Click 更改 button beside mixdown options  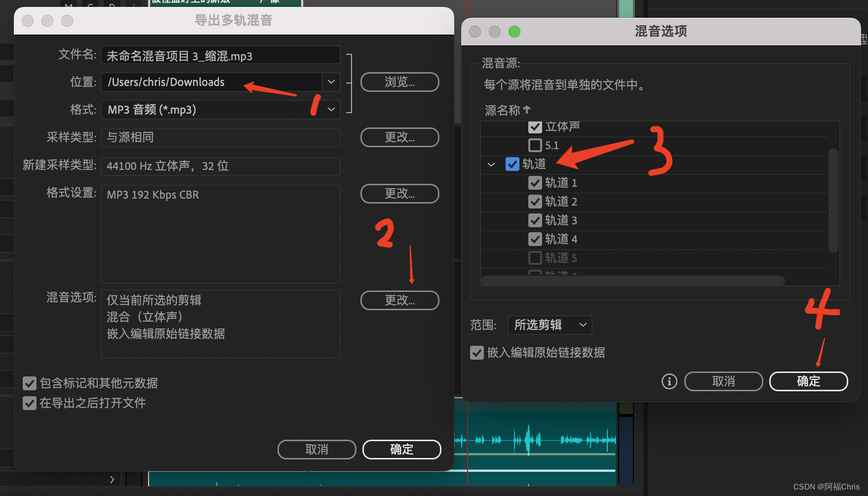400,300
